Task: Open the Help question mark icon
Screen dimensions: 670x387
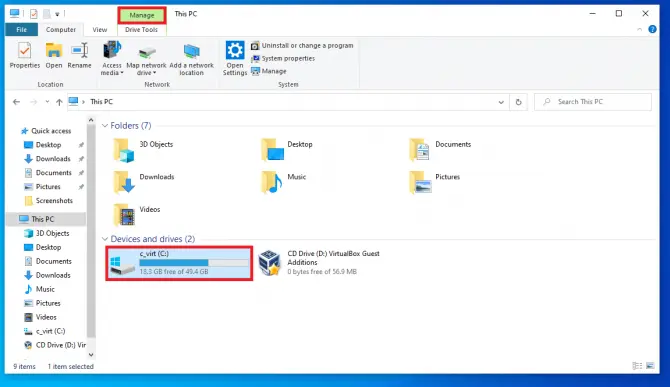Action: click(x=652, y=29)
